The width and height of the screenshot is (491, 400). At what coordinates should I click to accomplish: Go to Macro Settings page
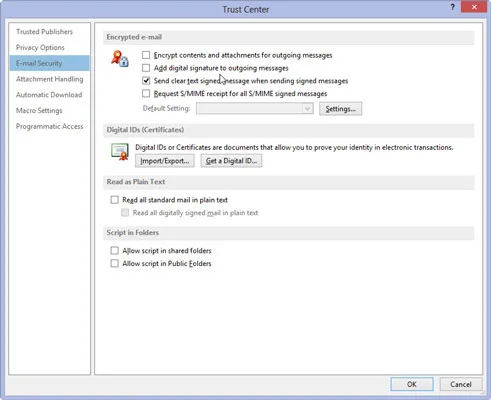tap(39, 110)
